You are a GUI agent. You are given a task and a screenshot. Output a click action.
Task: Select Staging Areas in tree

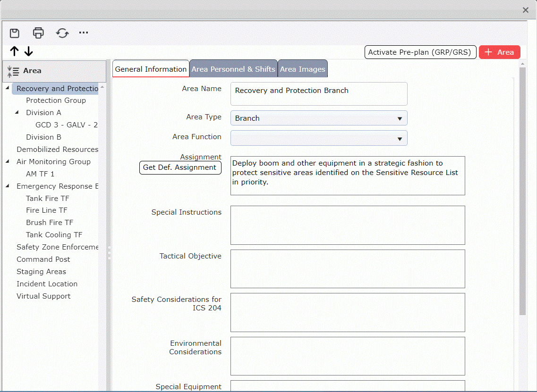[x=41, y=272]
